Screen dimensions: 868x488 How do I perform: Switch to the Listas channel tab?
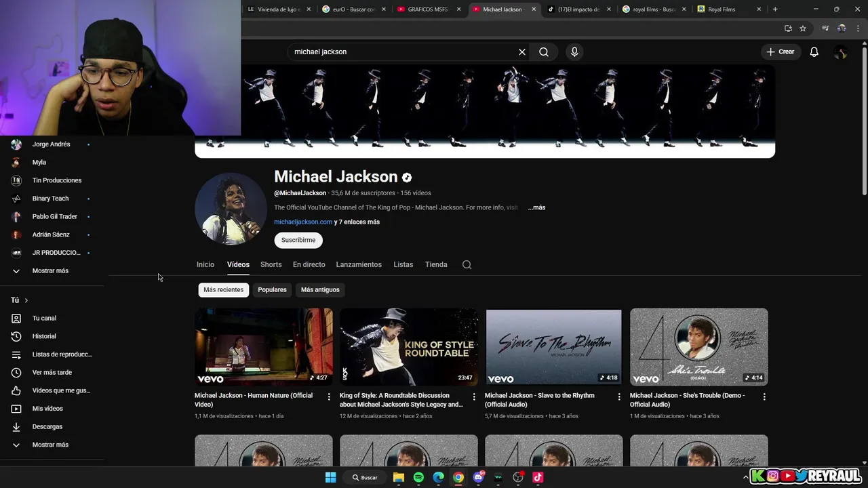[403, 265]
